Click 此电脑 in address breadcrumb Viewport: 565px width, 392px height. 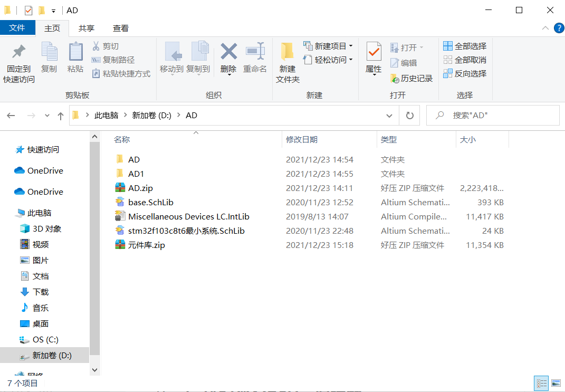click(106, 116)
